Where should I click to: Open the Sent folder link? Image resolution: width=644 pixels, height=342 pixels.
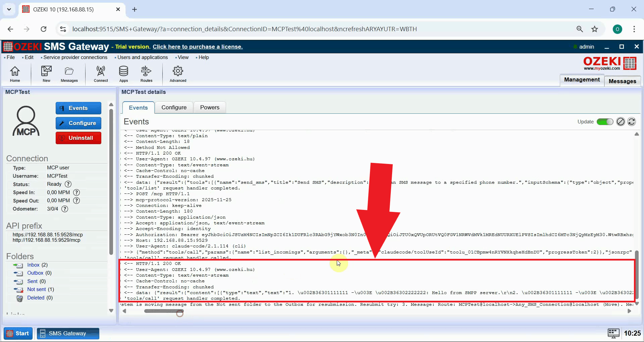pyautogui.click(x=36, y=281)
